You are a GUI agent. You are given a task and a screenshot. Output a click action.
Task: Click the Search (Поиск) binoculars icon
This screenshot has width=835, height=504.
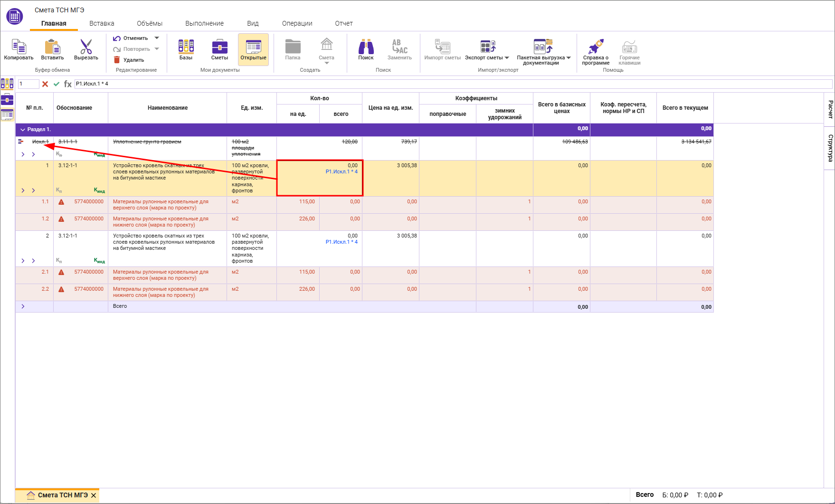click(x=366, y=48)
